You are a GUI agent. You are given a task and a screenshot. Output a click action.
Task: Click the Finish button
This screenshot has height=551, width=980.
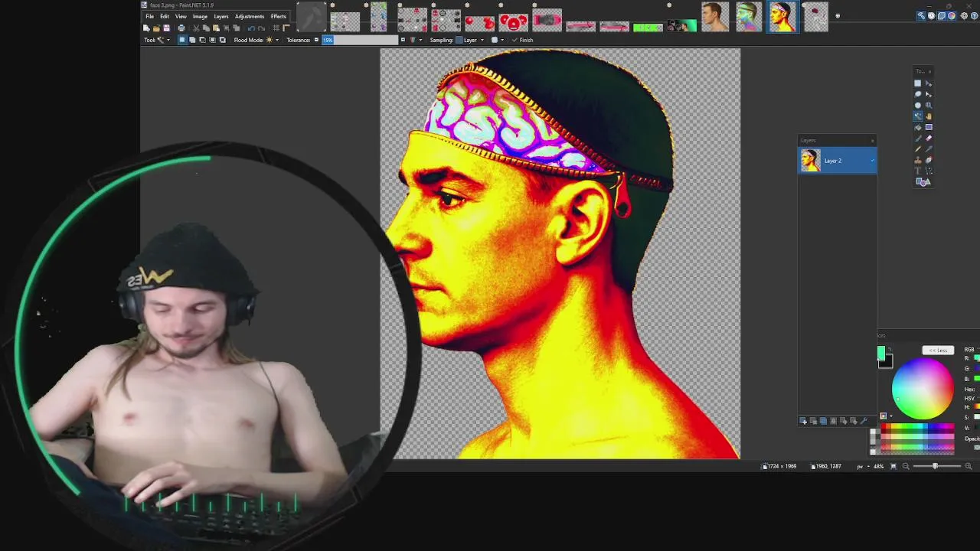point(522,40)
